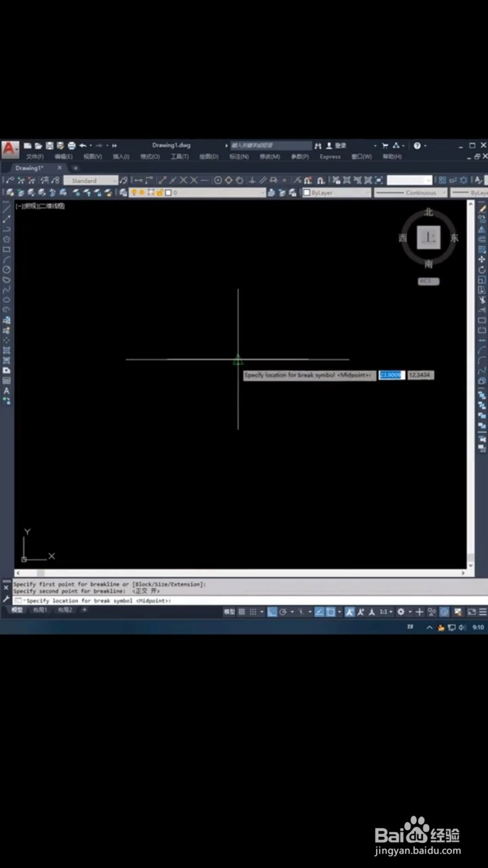This screenshot has height=868, width=488.
Task: Click the Open folder icon in title bar
Action: [39, 145]
